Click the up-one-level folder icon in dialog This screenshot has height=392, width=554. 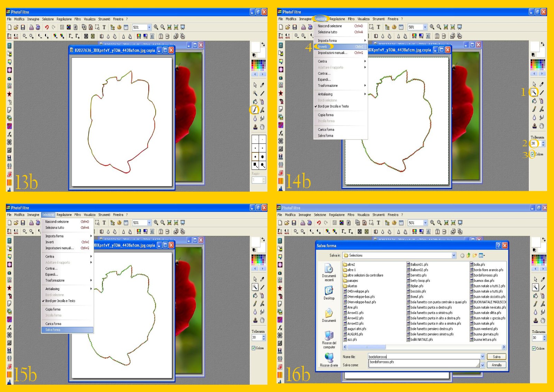pos(469,255)
